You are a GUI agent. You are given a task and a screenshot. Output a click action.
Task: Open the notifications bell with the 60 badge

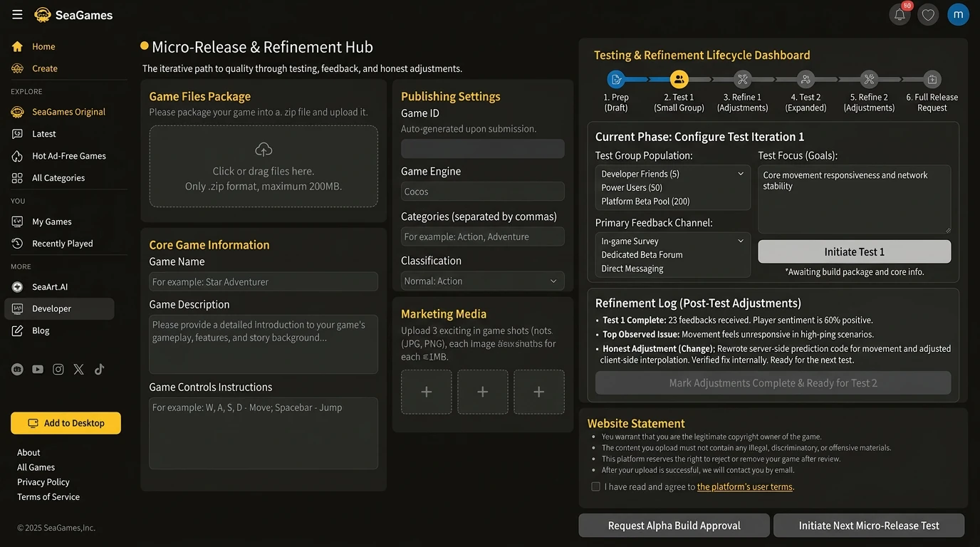click(900, 14)
